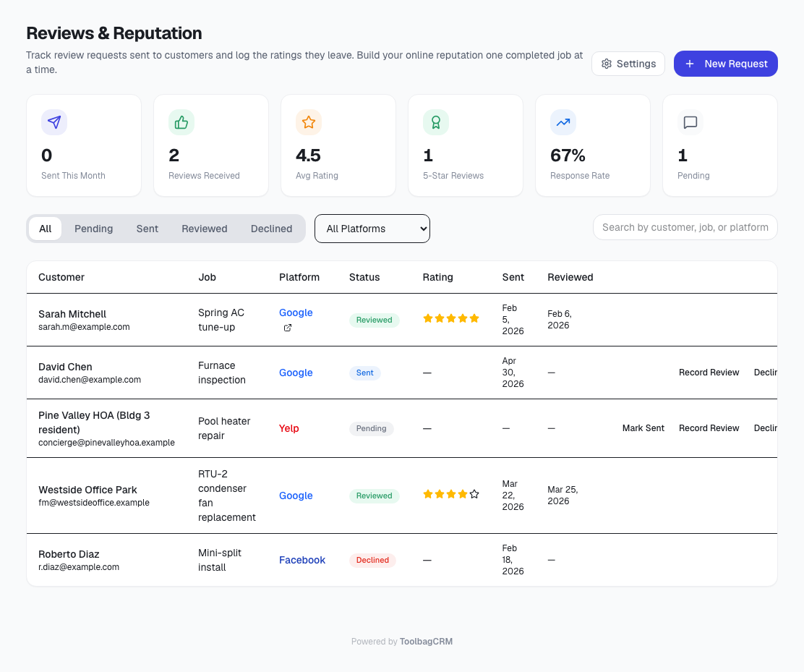804x672 pixels.
Task: Filter by Pending tab
Action: tap(94, 229)
